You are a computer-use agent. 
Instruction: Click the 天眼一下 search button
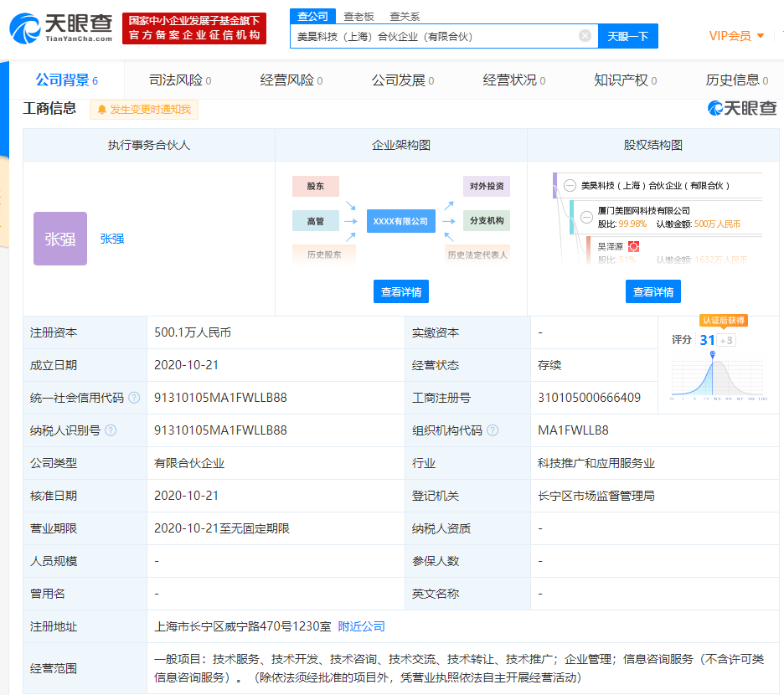[628, 36]
